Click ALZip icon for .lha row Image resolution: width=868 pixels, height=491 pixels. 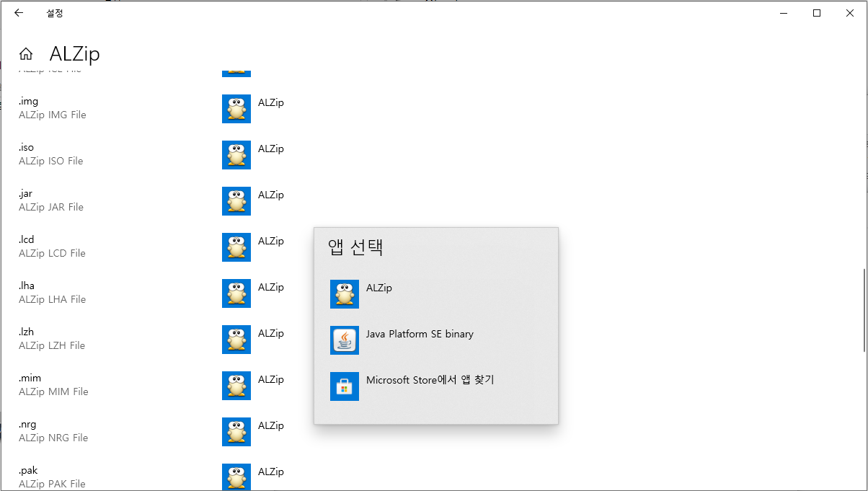point(236,293)
